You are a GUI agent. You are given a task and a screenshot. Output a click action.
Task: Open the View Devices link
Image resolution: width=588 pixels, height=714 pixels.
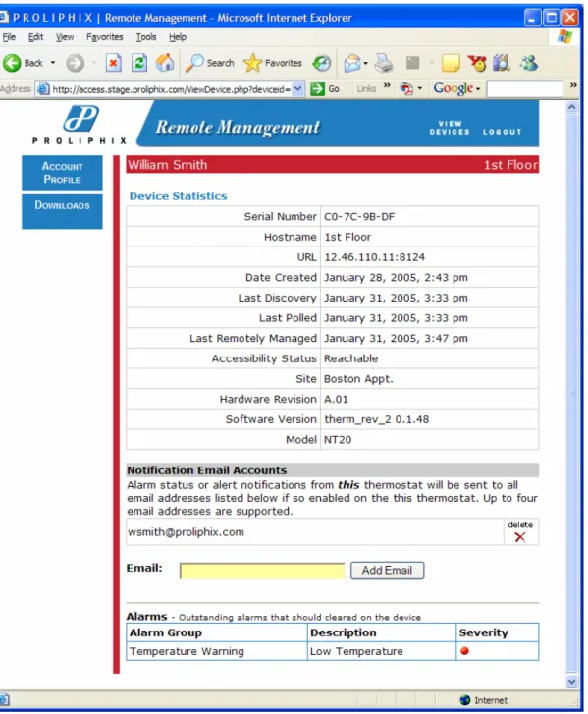(x=450, y=128)
